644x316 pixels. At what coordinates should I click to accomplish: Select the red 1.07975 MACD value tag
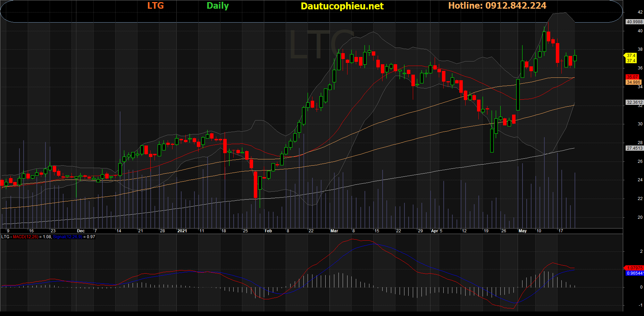[x=635, y=268]
